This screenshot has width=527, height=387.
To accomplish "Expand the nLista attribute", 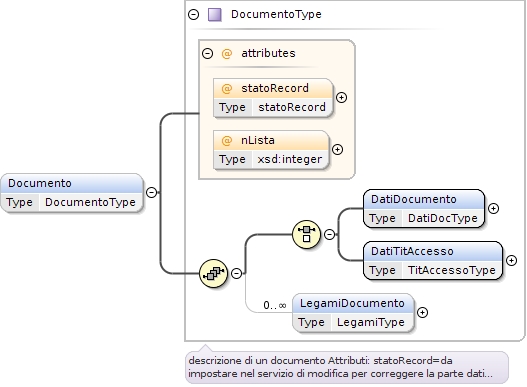I will [337, 149].
